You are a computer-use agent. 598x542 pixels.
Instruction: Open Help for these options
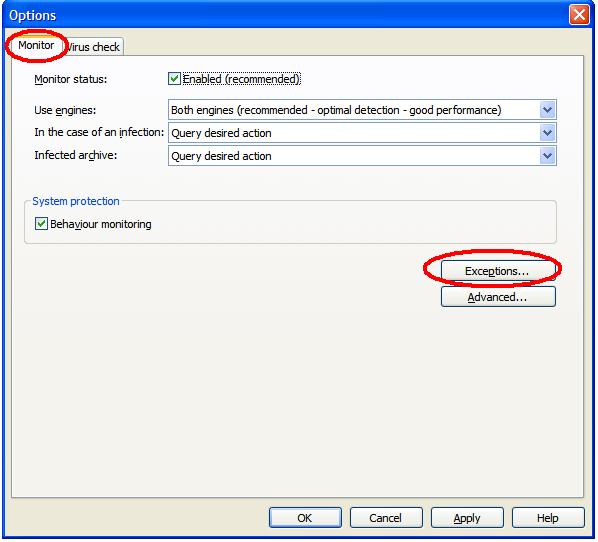tap(548, 518)
